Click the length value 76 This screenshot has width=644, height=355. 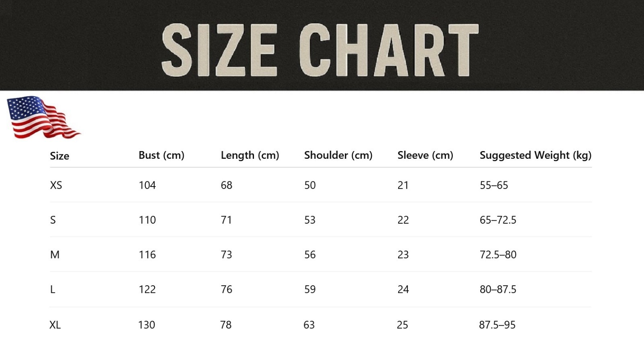pos(227,289)
